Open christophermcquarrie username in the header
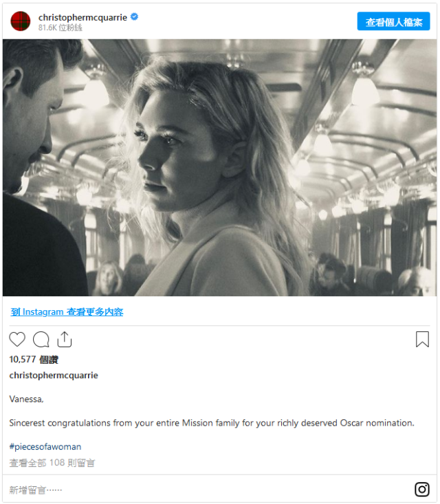This screenshot has width=440, height=504. 82,17
